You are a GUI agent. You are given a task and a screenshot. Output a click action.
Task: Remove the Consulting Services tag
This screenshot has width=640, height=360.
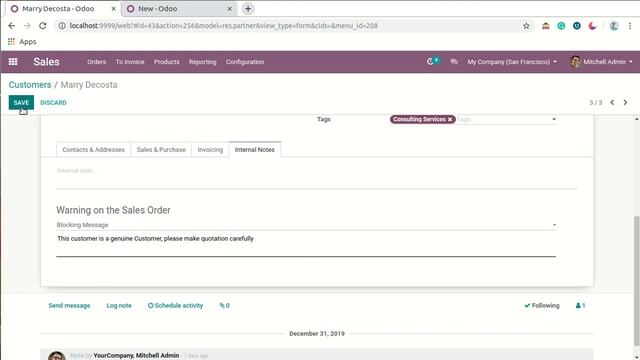point(450,119)
